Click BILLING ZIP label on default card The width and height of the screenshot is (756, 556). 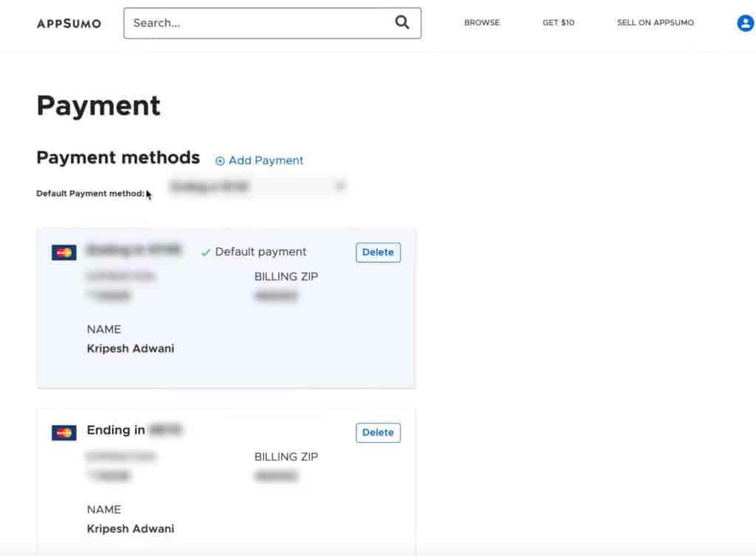286,277
